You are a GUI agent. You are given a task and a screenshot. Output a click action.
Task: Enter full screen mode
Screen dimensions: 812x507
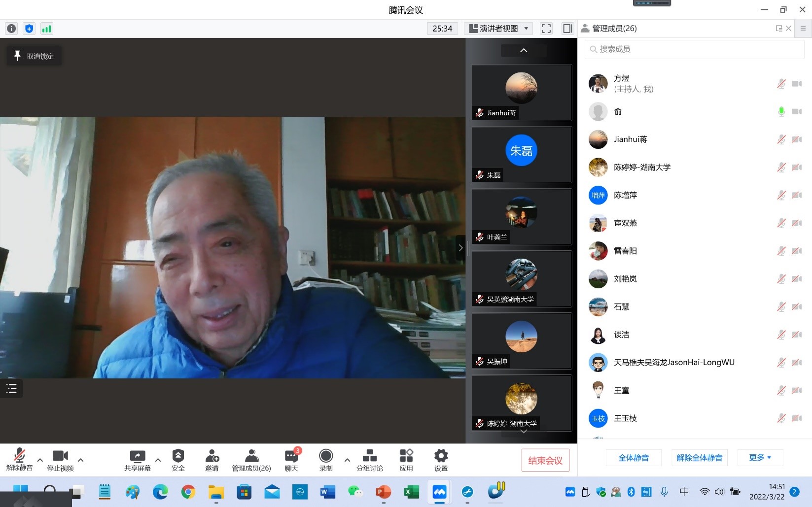pyautogui.click(x=546, y=29)
